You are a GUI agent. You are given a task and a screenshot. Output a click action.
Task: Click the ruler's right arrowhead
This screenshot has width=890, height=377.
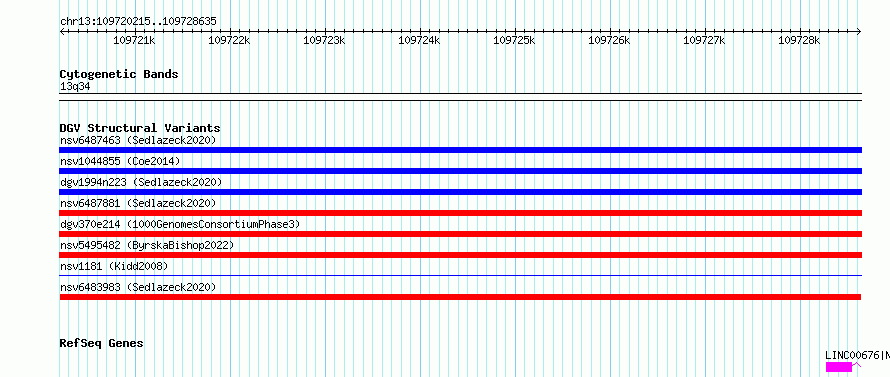859,32
